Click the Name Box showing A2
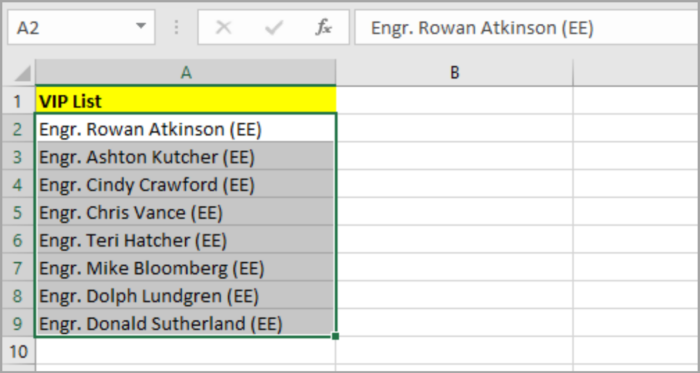 coord(81,27)
